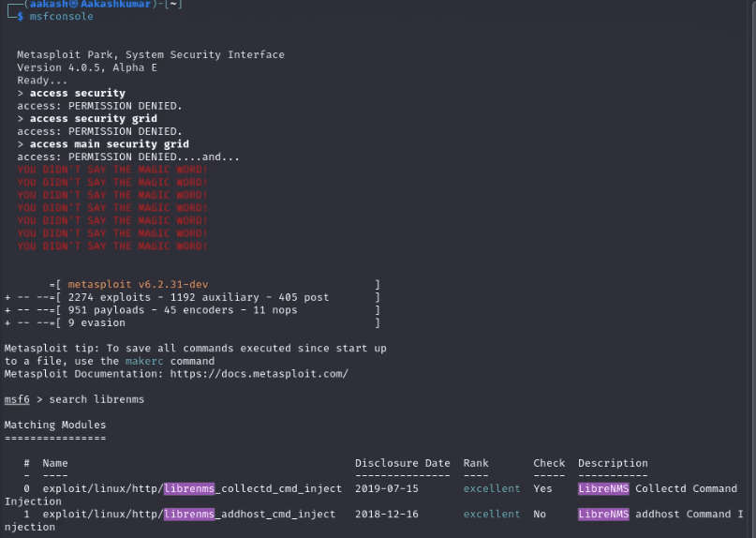Open the https://docs.metasploit.com/ documentation link
The width and height of the screenshot is (756, 538).
(259, 374)
